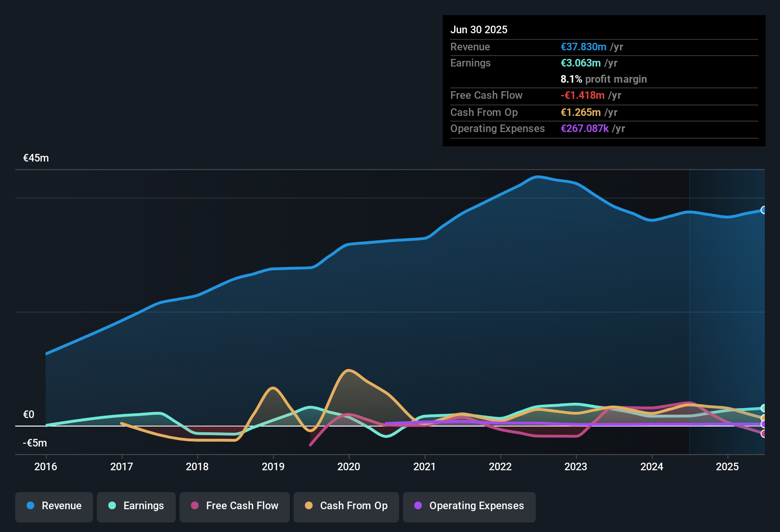Viewport: 780px width, 532px height.
Task: Toggle the Earnings series off
Action: (x=136, y=506)
